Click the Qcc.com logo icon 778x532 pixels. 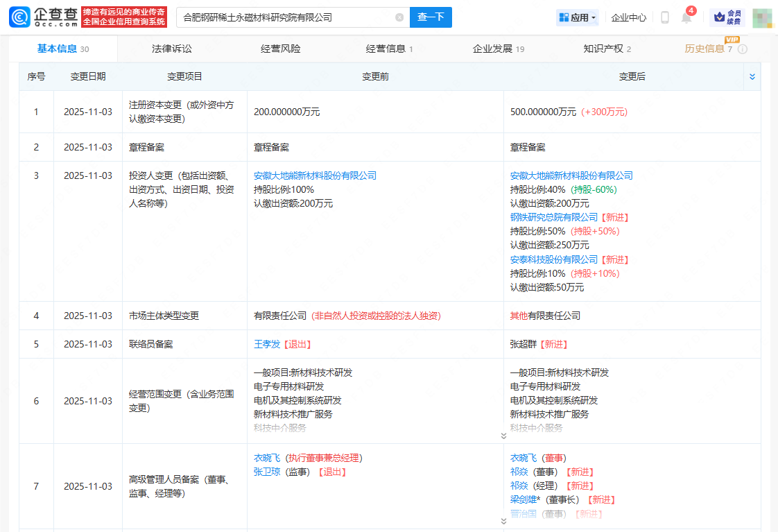[19, 17]
